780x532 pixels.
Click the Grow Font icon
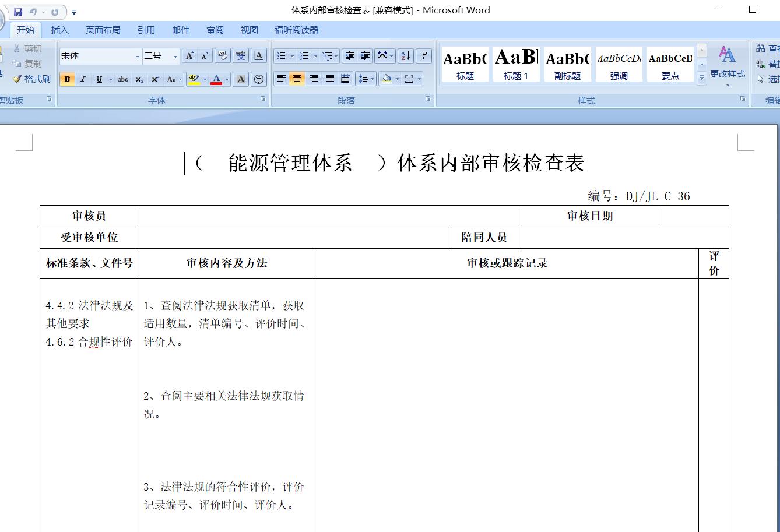click(189, 56)
